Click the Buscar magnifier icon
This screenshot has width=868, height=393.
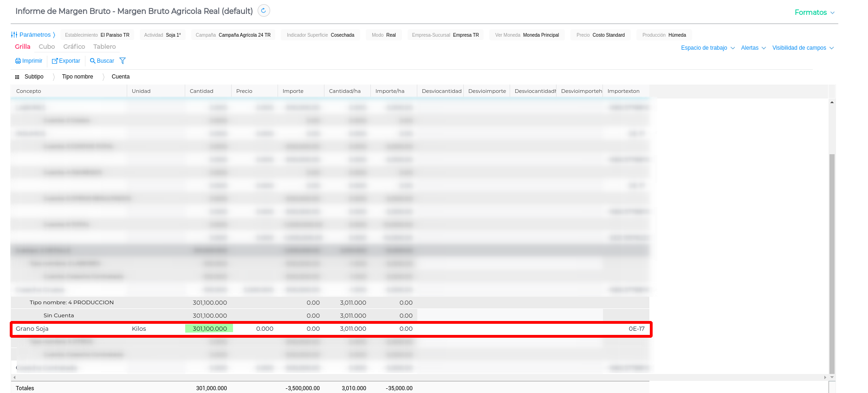tap(93, 61)
